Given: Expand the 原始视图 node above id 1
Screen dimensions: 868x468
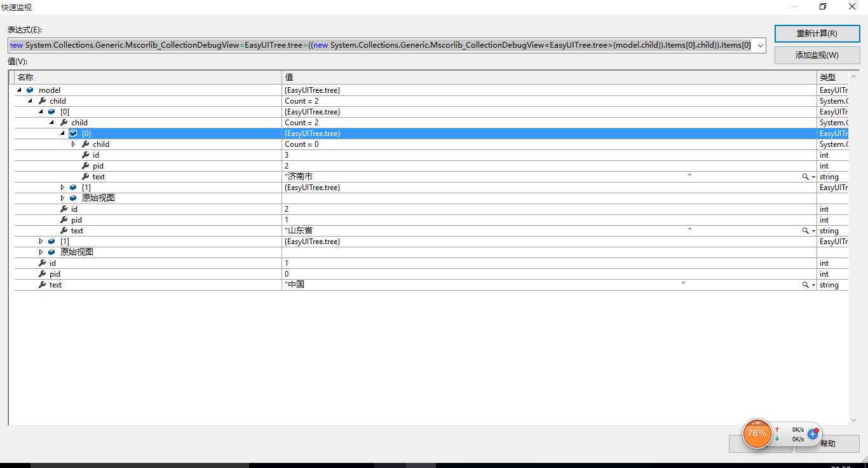Looking at the screenshot, I should pyautogui.click(x=41, y=252).
